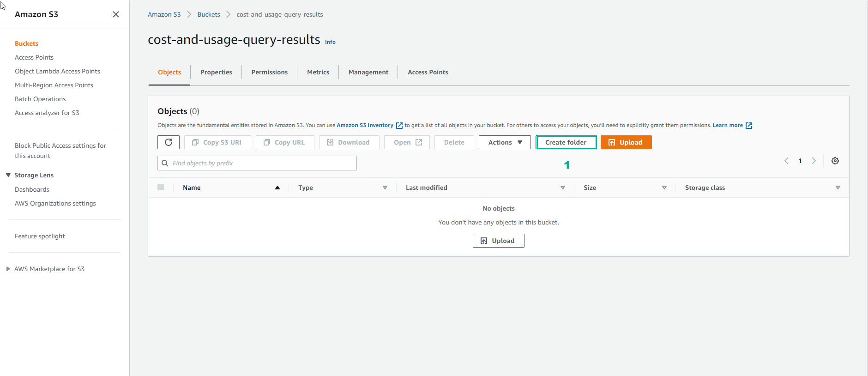
Task: Click the disabled Copy S3 URI button
Action: coord(217,142)
